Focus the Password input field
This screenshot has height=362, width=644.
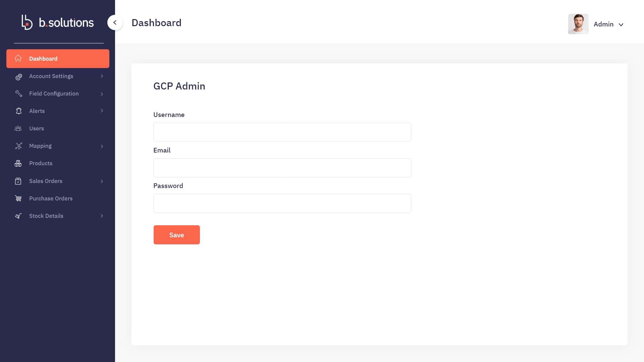[282, 203]
